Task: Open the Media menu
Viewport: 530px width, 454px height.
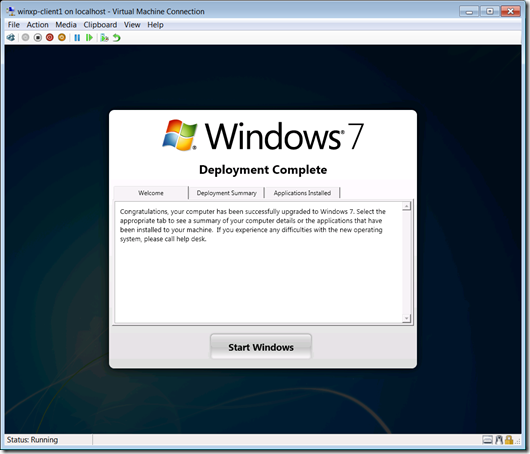Action: [66, 25]
